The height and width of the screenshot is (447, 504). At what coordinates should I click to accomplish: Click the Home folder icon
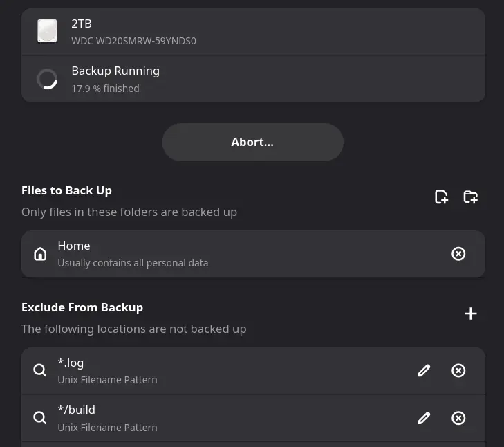[40, 253]
